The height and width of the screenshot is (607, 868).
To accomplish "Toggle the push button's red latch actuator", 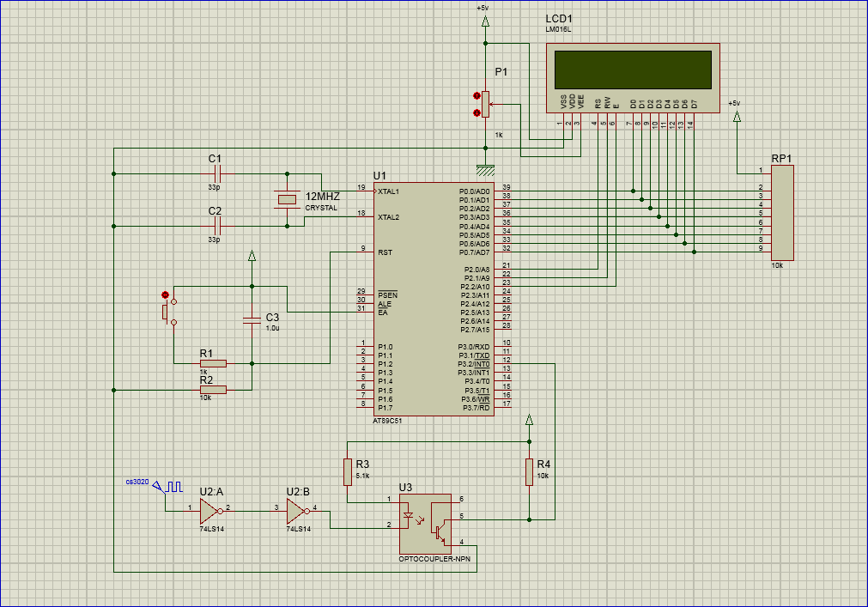I will point(164,294).
